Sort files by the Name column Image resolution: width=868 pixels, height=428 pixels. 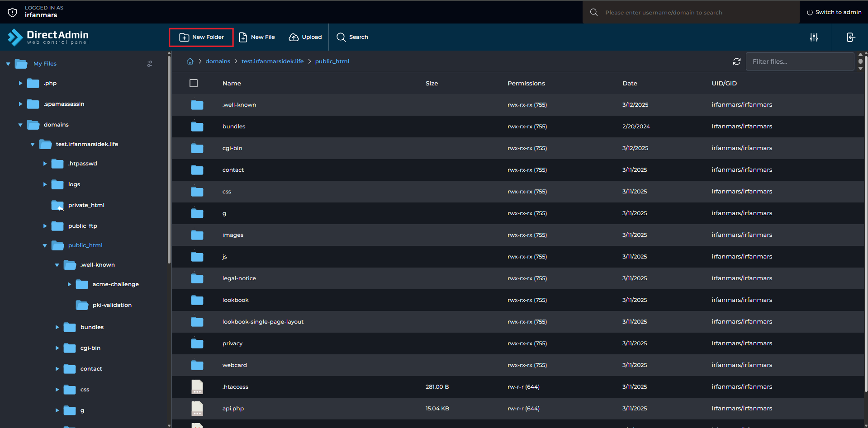pos(232,83)
